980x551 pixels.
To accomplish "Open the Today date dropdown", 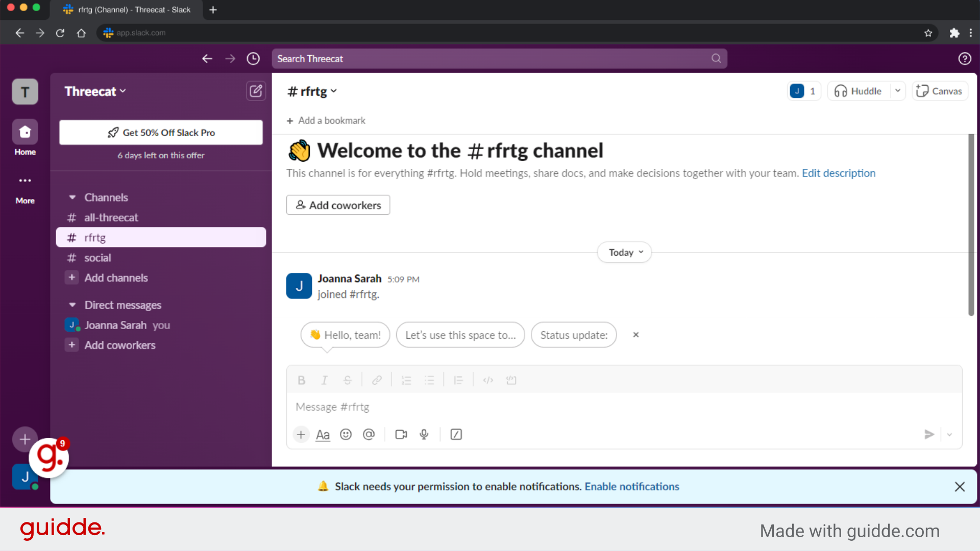I will tap(624, 252).
